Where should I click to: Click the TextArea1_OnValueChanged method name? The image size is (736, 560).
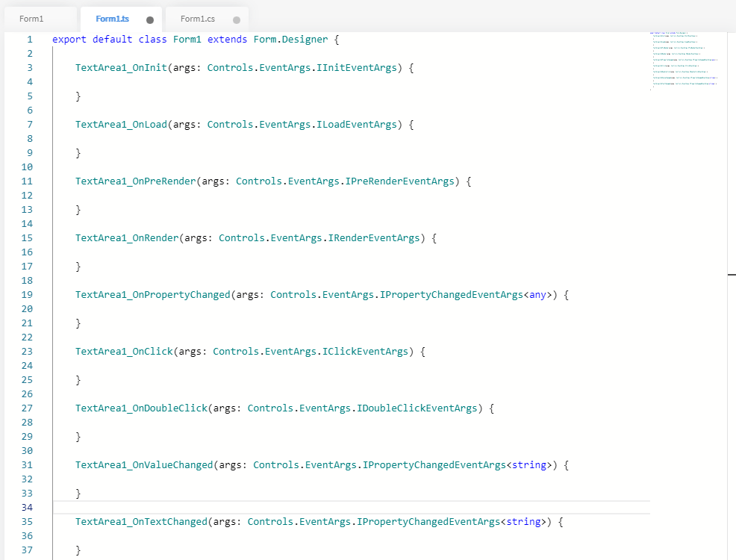point(144,464)
